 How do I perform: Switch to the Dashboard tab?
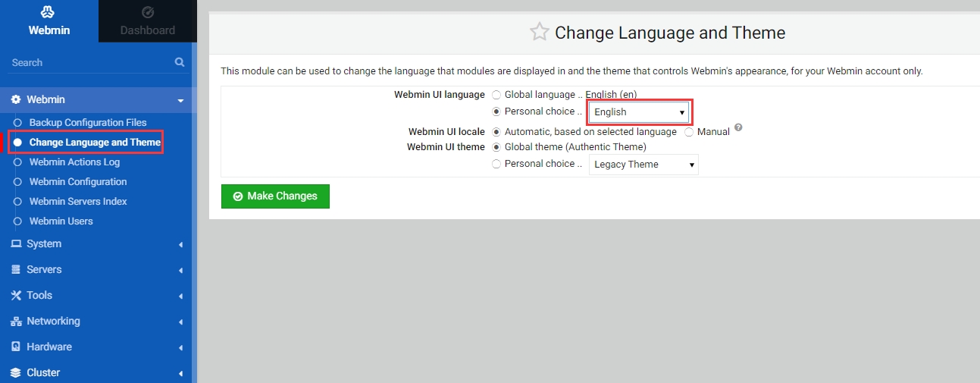pyautogui.click(x=148, y=21)
